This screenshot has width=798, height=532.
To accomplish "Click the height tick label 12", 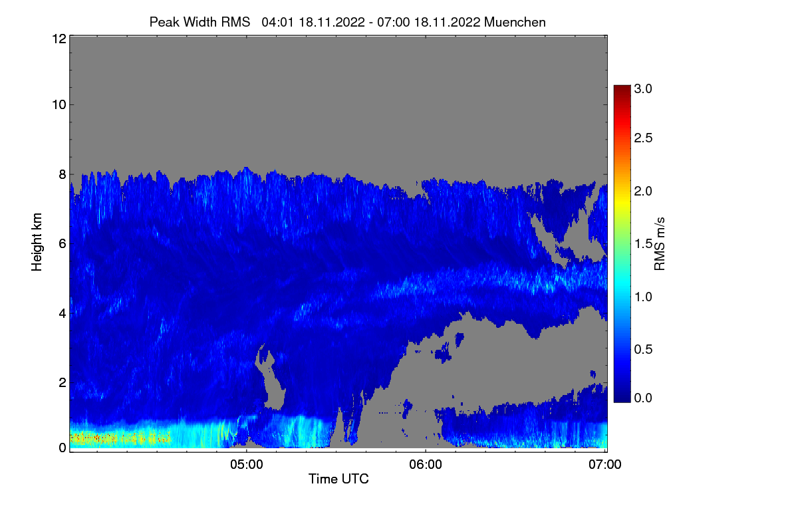I will 59,39.
